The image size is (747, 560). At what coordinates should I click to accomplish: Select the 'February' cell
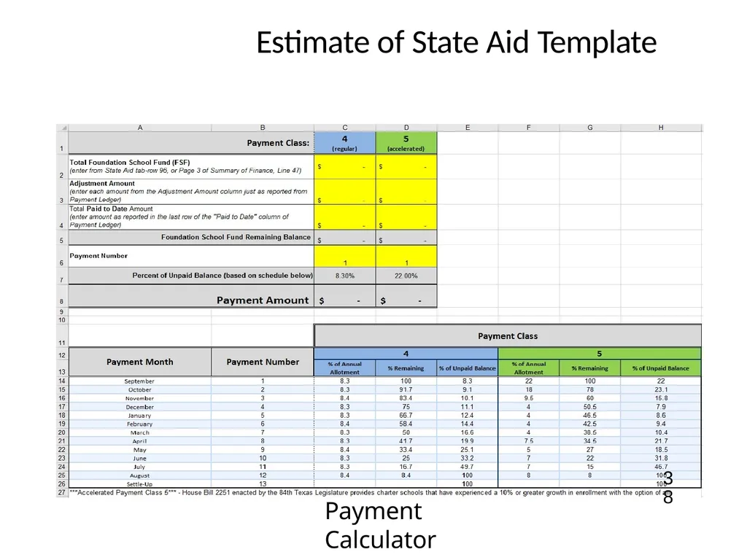click(x=140, y=424)
